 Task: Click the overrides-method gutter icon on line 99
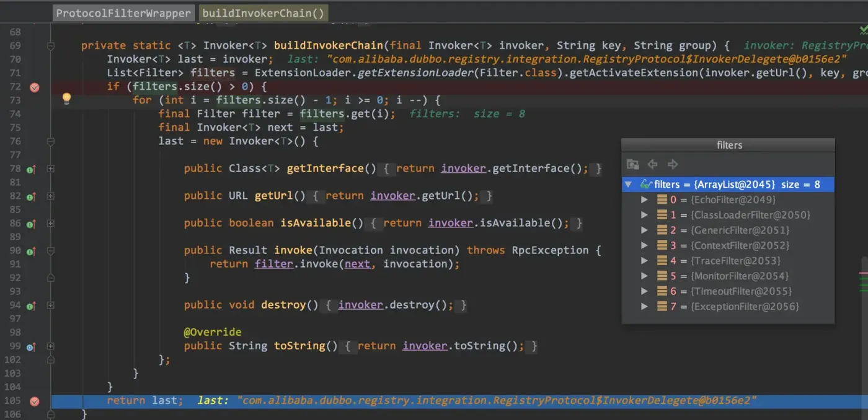pos(32,346)
